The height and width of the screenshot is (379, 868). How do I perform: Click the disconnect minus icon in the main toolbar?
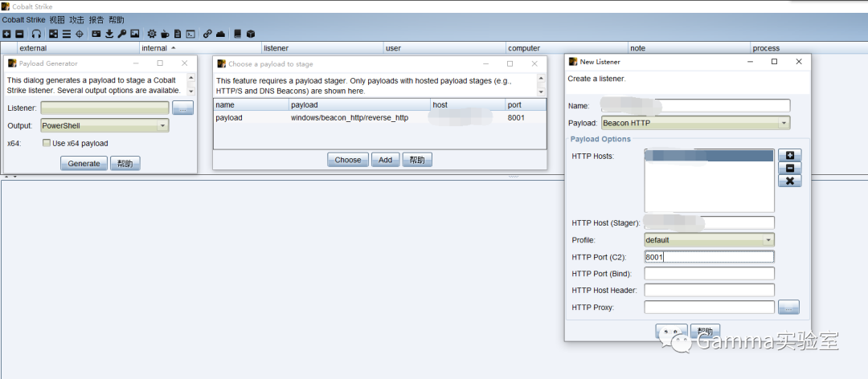tap(19, 34)
